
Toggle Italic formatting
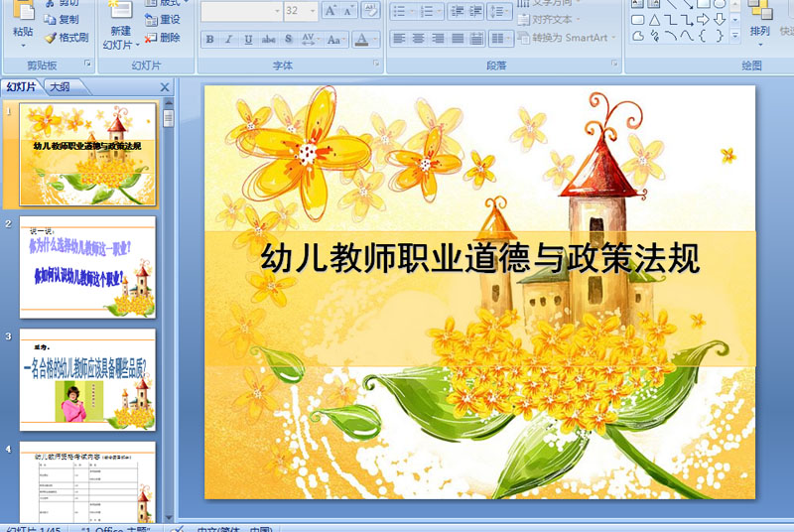[229, 39]
